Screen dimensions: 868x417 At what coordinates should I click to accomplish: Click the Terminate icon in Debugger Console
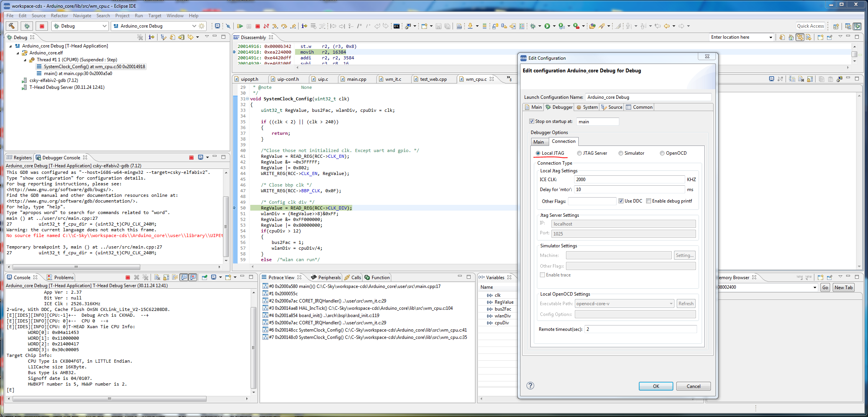192,157
